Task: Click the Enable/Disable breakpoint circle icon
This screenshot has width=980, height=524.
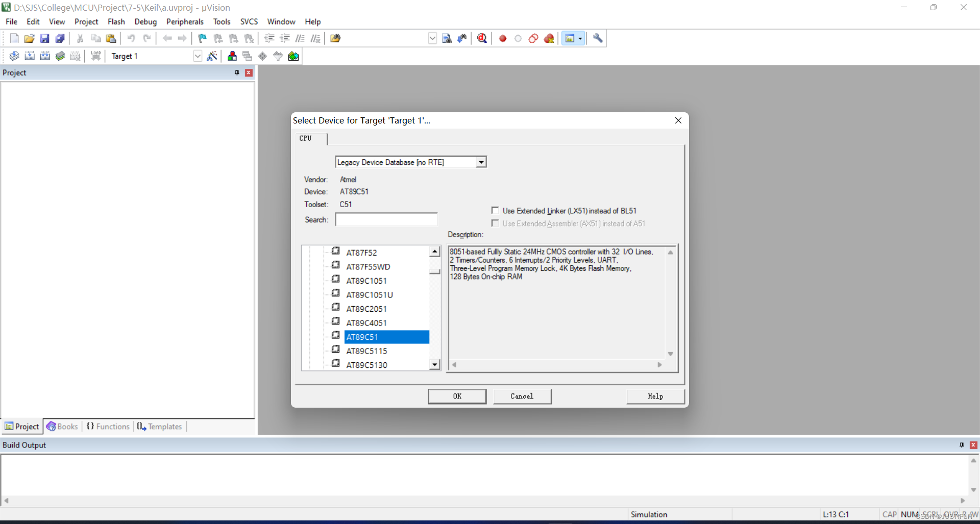Action: coord(518,38)
